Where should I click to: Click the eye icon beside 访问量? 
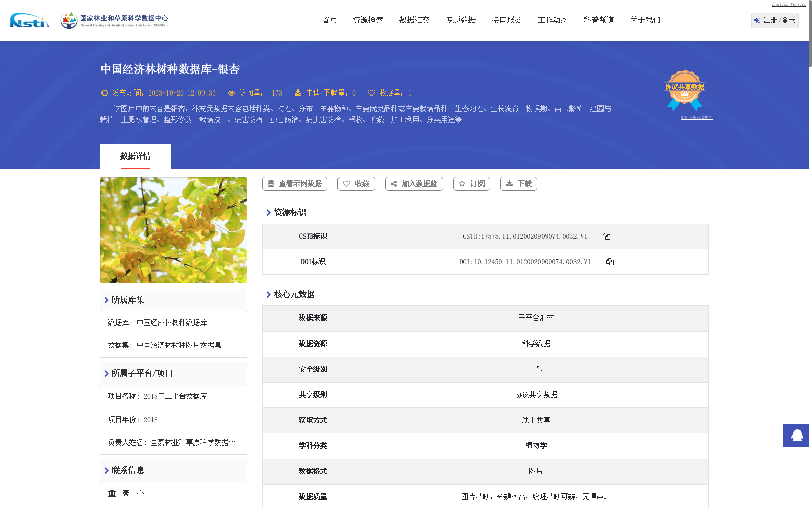(231, 93)
